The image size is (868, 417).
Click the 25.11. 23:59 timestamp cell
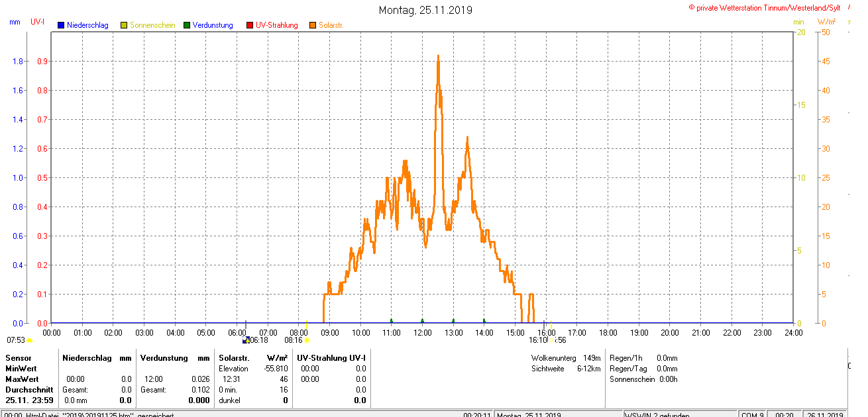[30, 400]
